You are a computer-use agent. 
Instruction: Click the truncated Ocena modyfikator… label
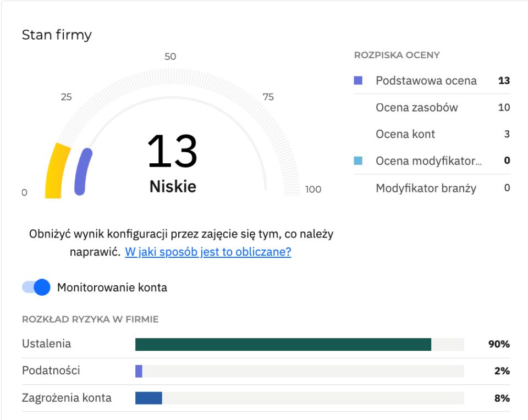point(428,161)
